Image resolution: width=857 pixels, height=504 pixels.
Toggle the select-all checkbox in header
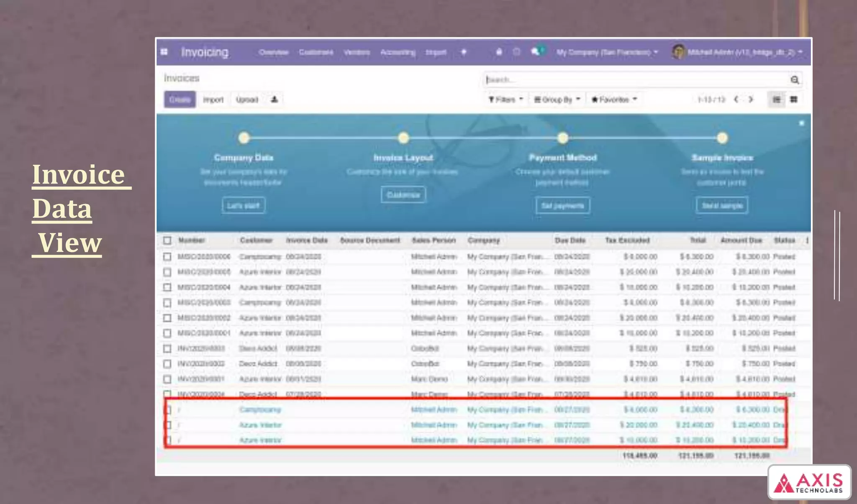tap(167, 240)
